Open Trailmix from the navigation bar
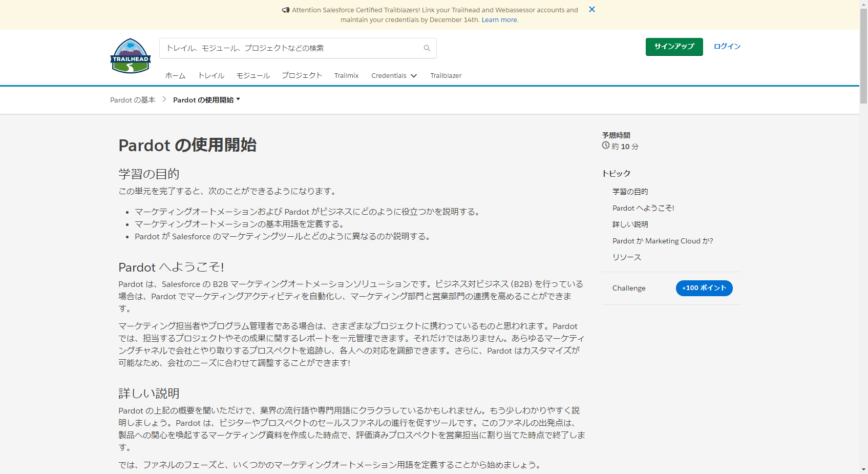 [346, 75]
